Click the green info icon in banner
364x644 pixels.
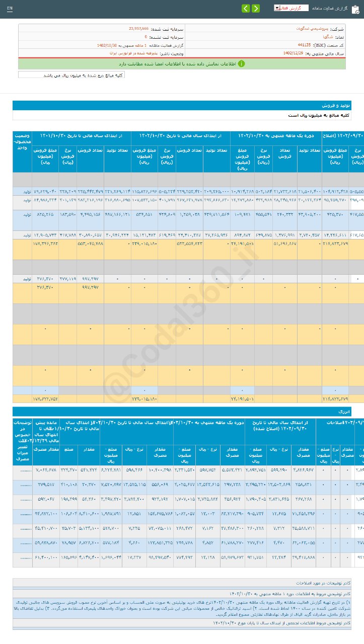[241, 64]
